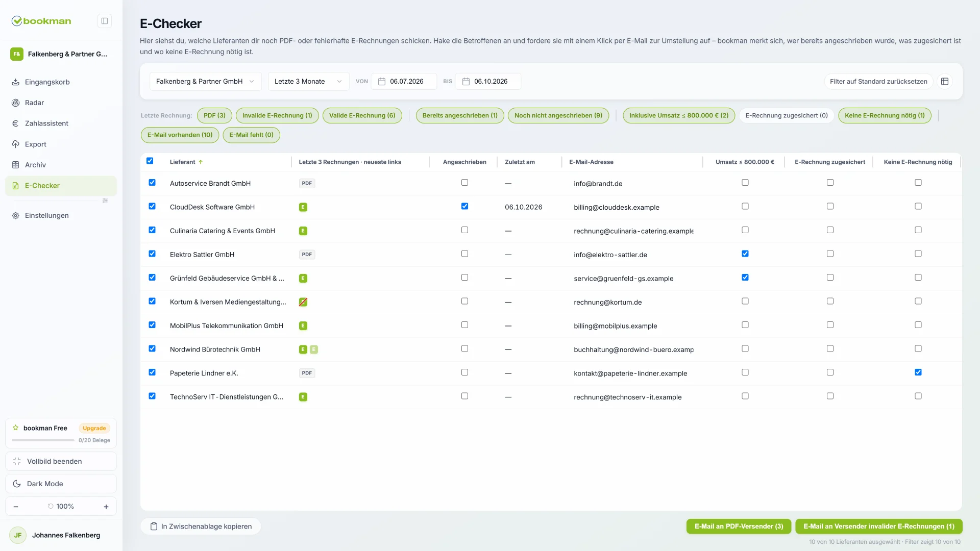The image size is (980, 551).
Task: Go to Zahlassistent
Action: point(61,123)
